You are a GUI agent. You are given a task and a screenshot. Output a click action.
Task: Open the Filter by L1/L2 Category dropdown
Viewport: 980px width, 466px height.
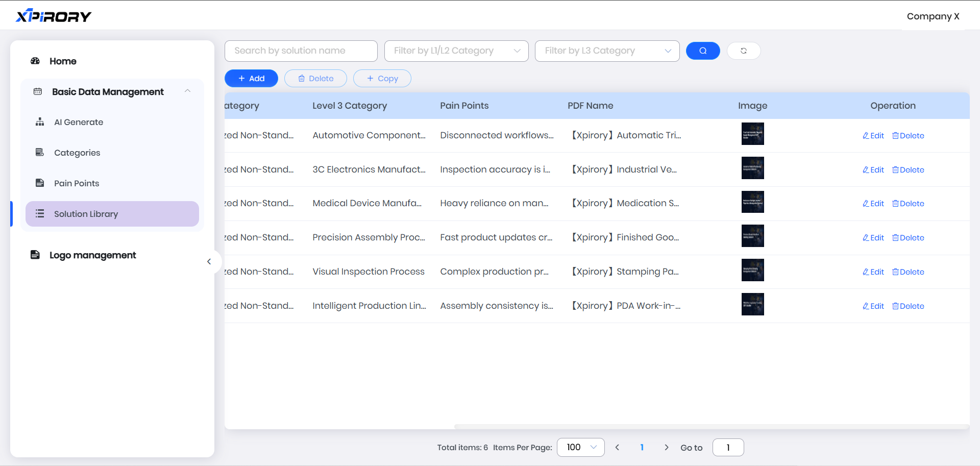[456, 51]
